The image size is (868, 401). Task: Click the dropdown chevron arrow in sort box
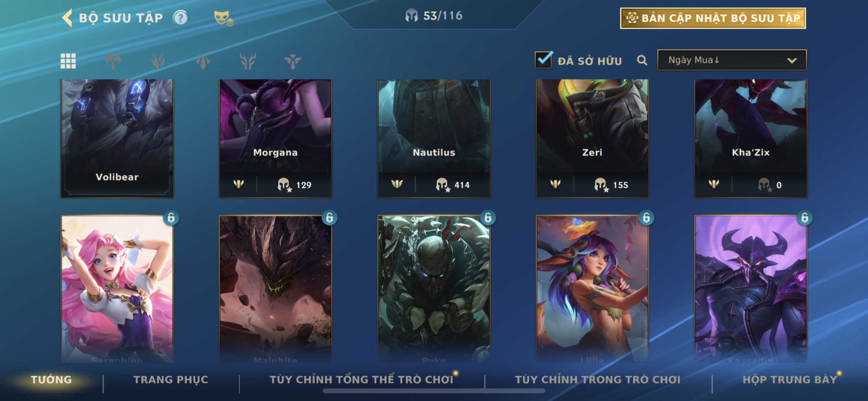[x=792, y=61]
